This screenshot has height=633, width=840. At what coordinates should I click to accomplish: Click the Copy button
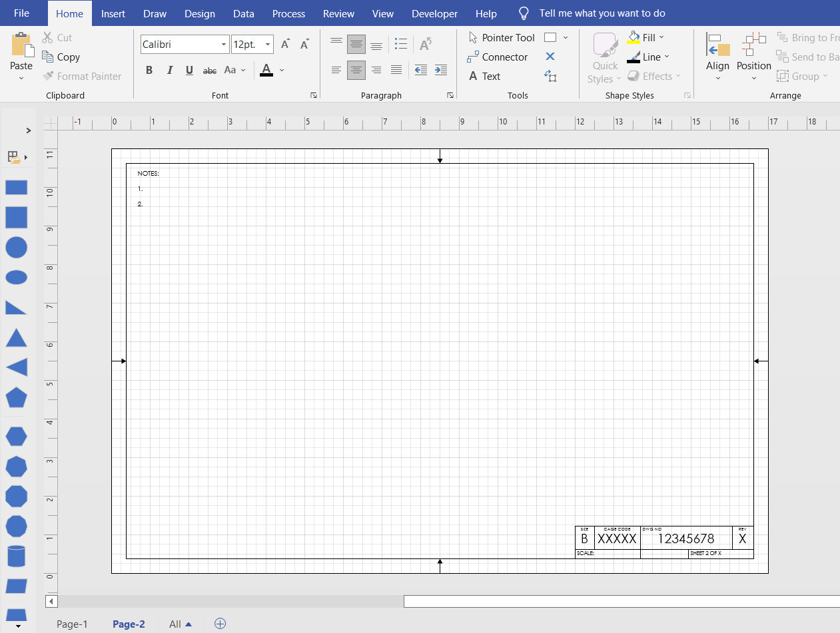tap(61, 57)
